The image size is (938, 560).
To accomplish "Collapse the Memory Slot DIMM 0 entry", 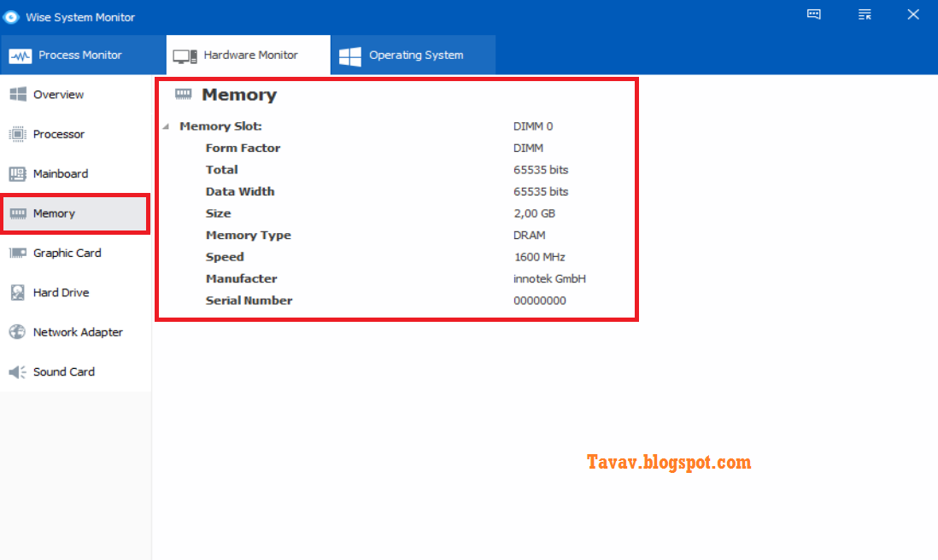I will (165, 125).
